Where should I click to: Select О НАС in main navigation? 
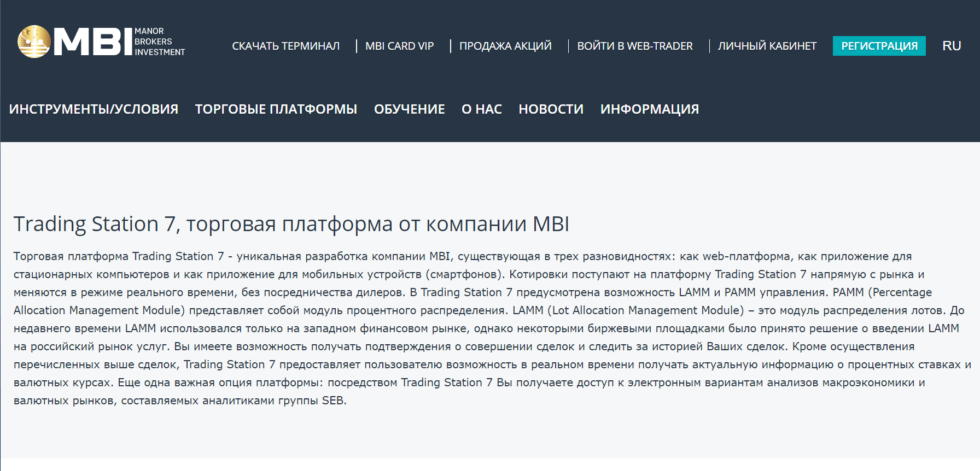481,109
